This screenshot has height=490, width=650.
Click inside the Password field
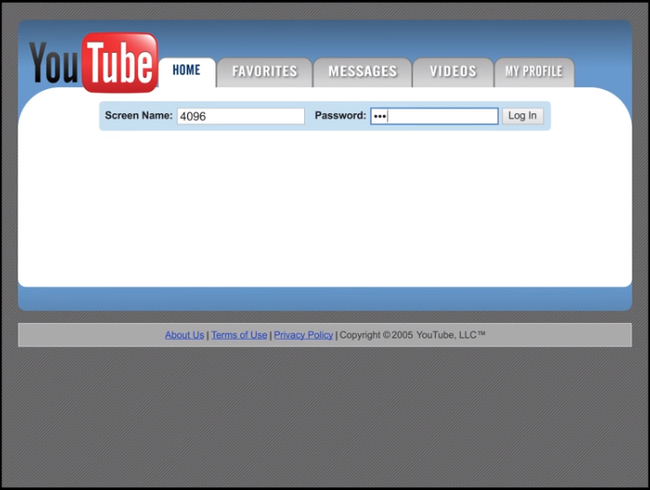click(434, 116)
